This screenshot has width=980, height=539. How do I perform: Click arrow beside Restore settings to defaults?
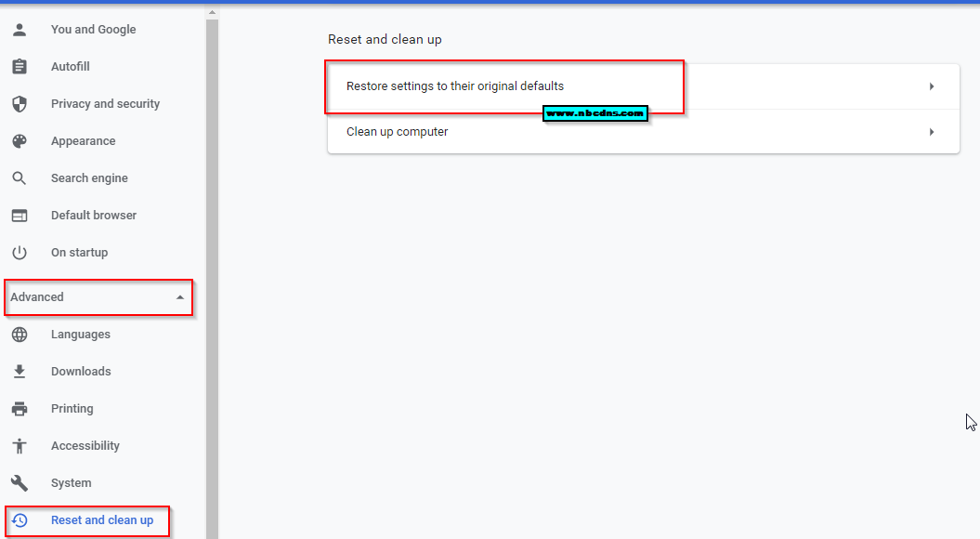click(931, 86)
